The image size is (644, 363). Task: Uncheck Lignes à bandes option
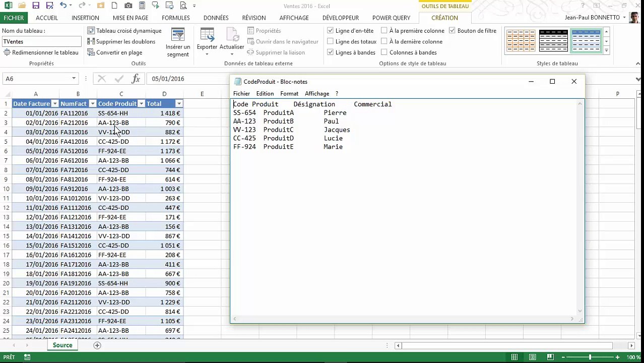(x=330, y=52)
